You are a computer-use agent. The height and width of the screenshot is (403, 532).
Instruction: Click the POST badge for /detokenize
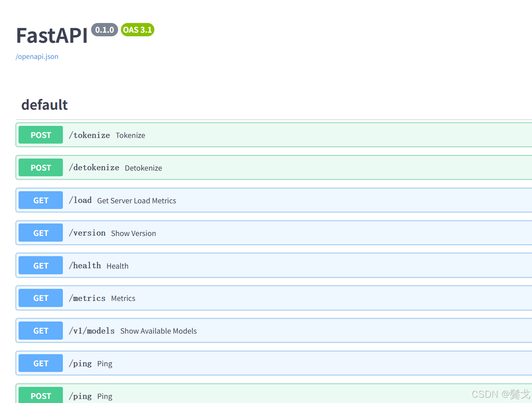tap(41, 167)
